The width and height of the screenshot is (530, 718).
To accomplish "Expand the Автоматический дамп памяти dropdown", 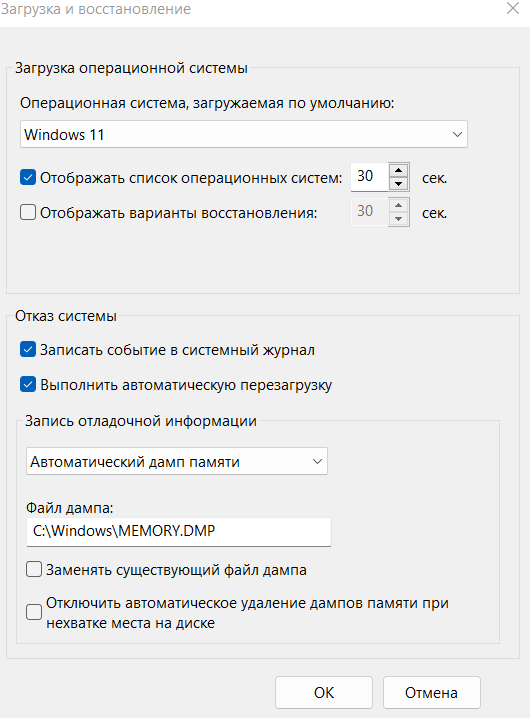I will [x=177, y=461].
